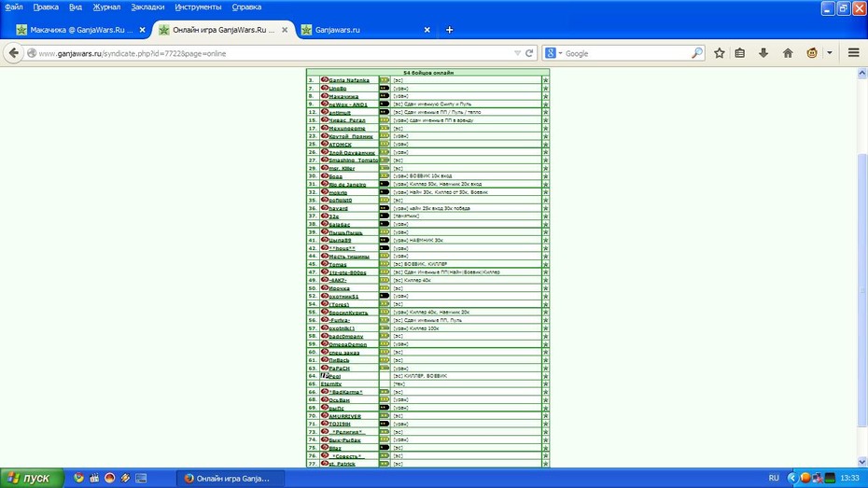Image resolution: width=868 pixels, height=488 pixels.
Task: Click the red syndicate icon beside Smashing Tomato
Action: coord(325,160)
